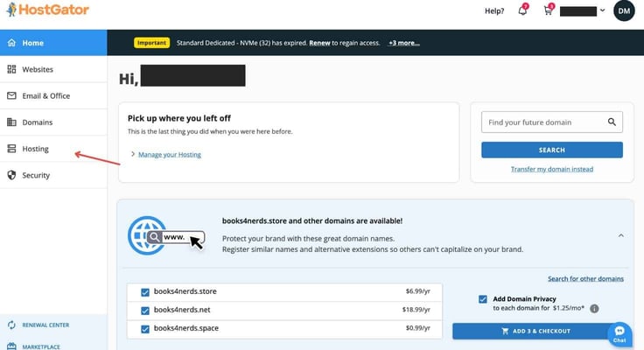644x350 pixels.
Task: Go to Home in sidebar
Action: [x=53, y=43]
